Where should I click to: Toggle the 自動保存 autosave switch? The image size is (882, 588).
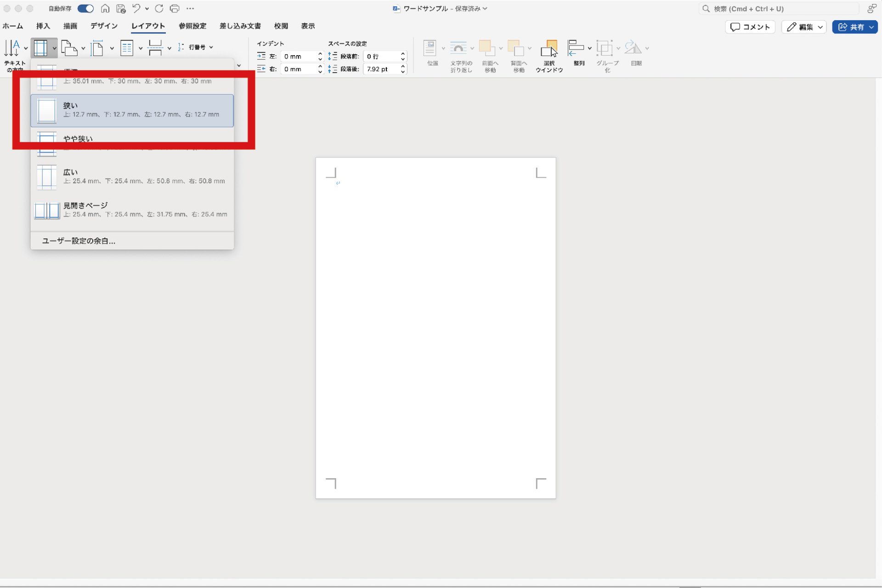(85, 9)
